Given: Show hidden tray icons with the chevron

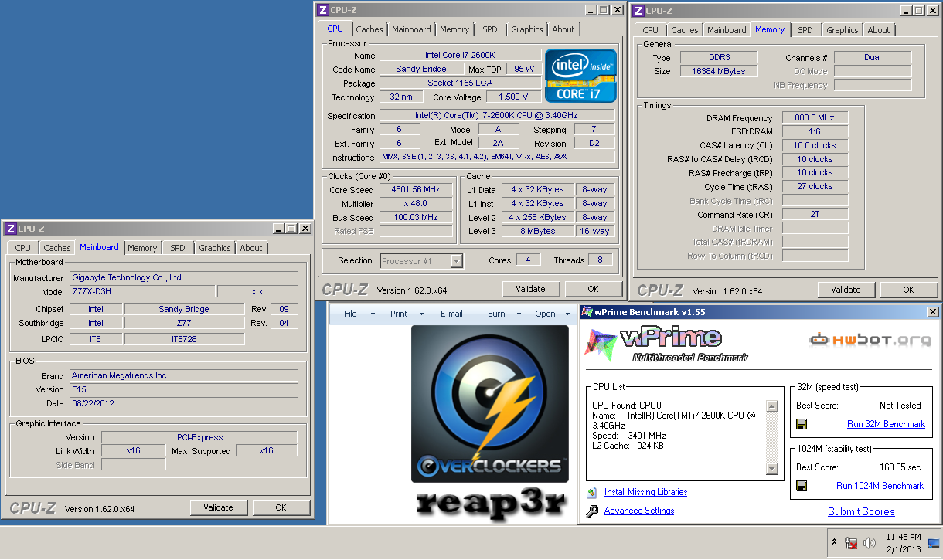Looking at the screenshot, I should (835, 542).
